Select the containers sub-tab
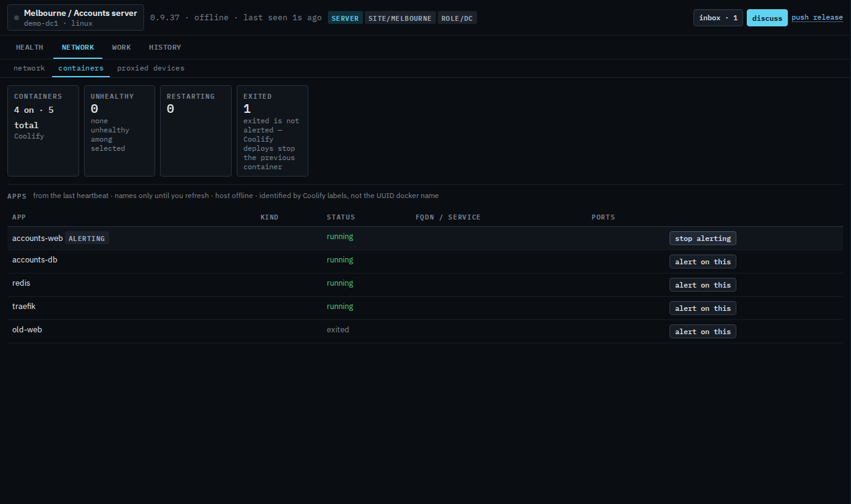Screen dimensions: 851x504 tap(81, 68)
